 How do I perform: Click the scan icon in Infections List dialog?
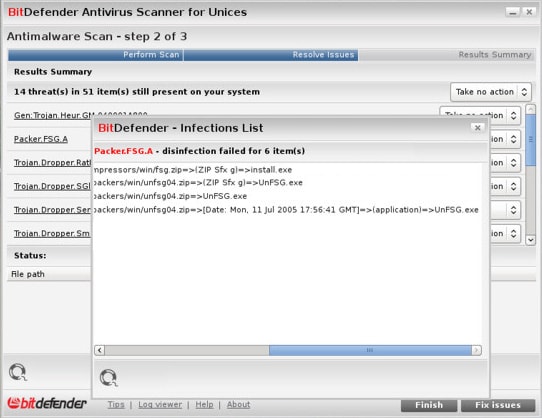[x=108, y=378]
